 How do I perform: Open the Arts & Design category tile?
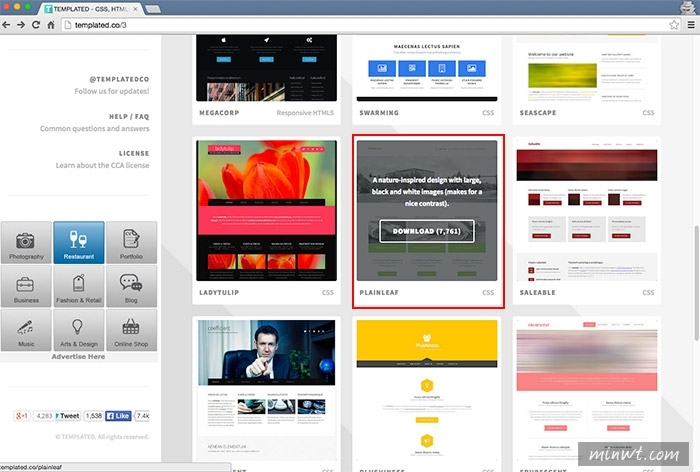pyautogui.click(x=79, y=330)
